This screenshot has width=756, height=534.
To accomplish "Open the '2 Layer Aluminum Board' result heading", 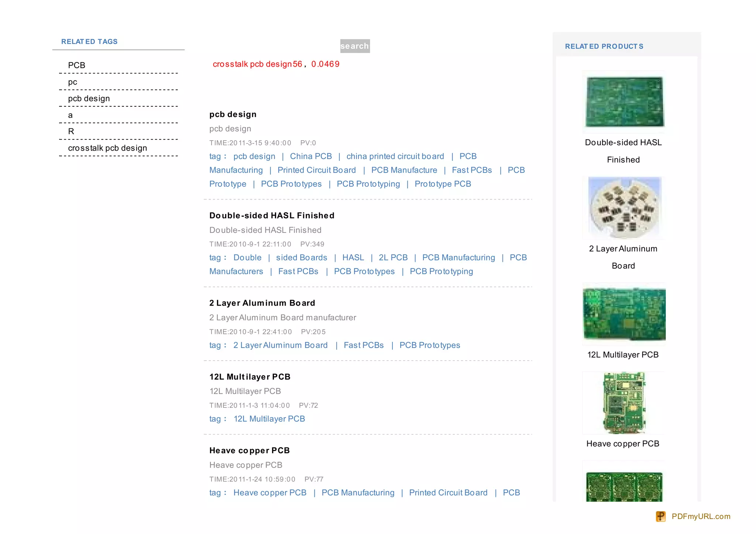I will [262, 303].
